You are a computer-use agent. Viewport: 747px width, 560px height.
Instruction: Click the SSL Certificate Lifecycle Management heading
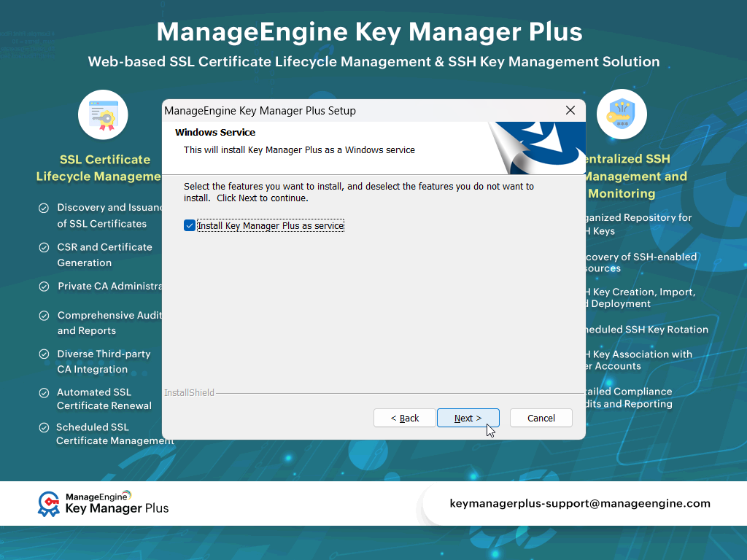pos(99,168)
